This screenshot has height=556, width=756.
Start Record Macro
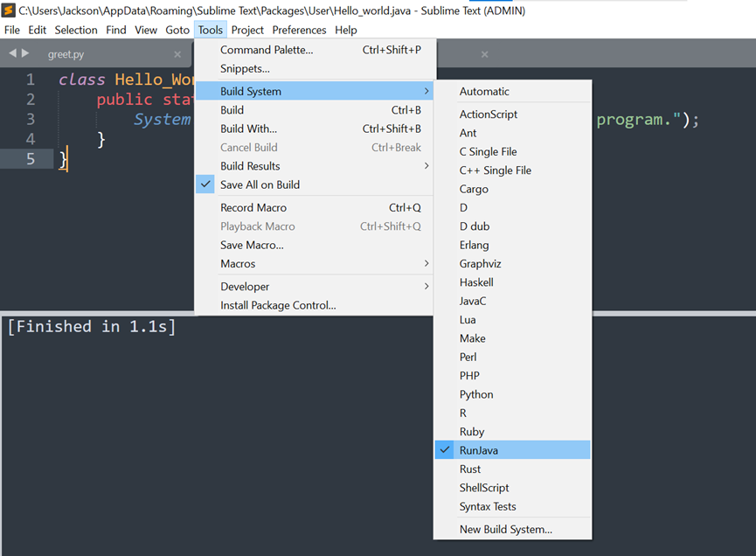314,207
